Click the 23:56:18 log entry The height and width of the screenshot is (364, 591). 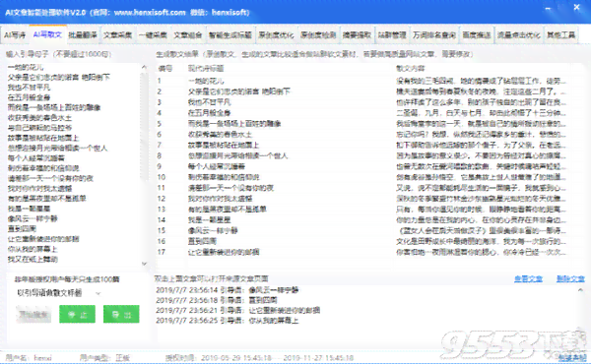coord(217,300)
